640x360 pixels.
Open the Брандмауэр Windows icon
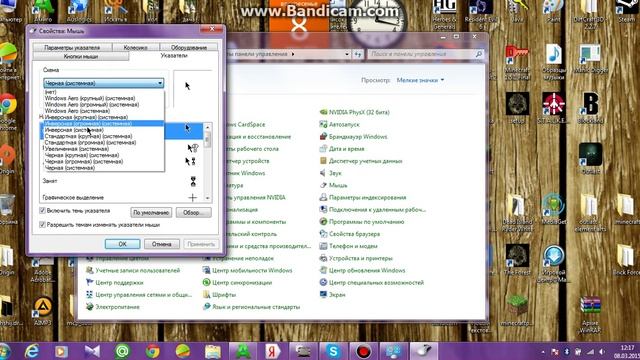[x=323, y=136]
